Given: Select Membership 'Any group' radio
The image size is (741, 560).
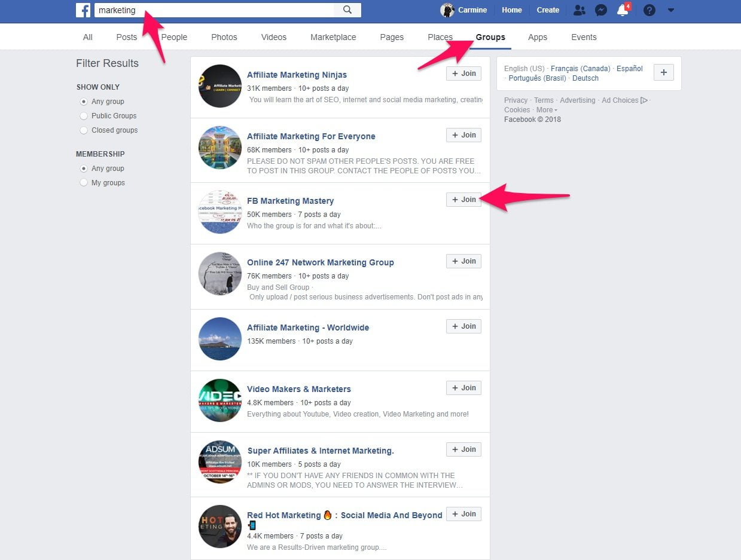Looking at the screenshot, I should coord(84,169).
